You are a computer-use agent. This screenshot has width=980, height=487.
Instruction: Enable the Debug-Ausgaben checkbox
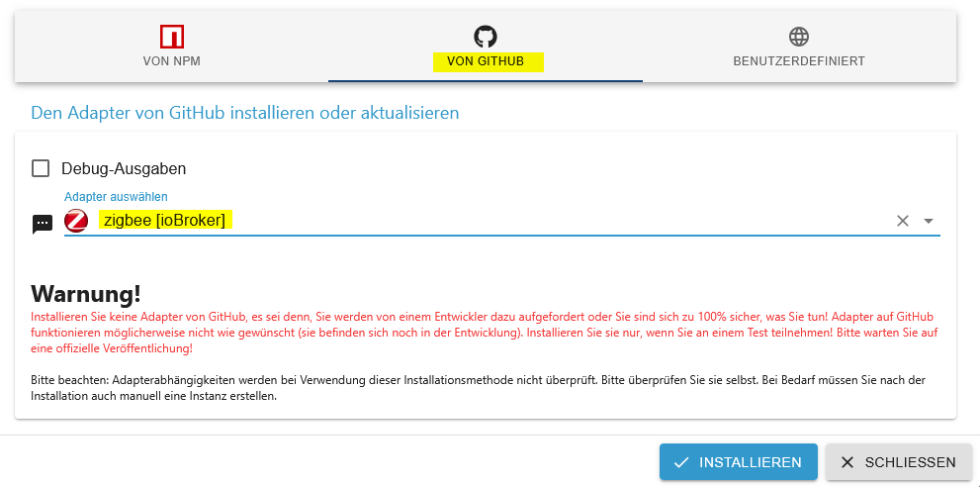41,168
